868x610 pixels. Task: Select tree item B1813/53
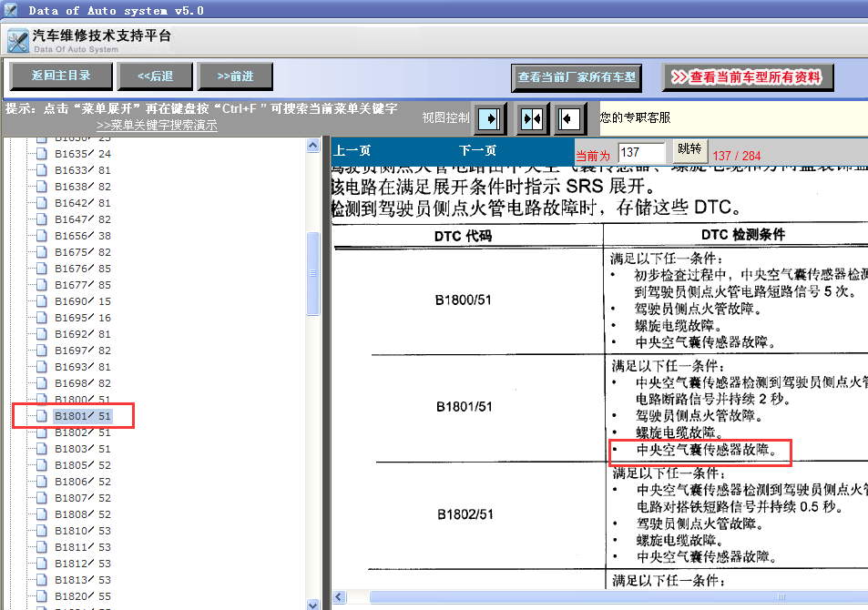click(83, 580)
